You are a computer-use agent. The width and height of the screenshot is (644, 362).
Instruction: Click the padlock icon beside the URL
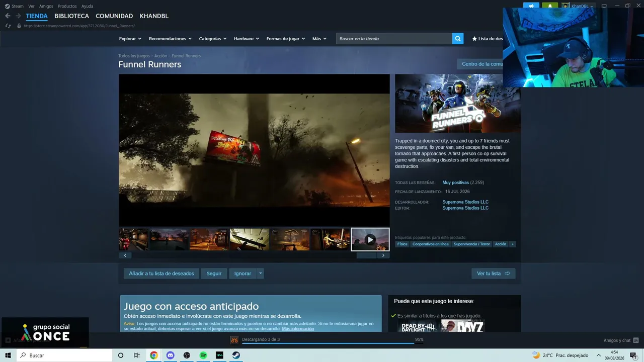(19, 26)
